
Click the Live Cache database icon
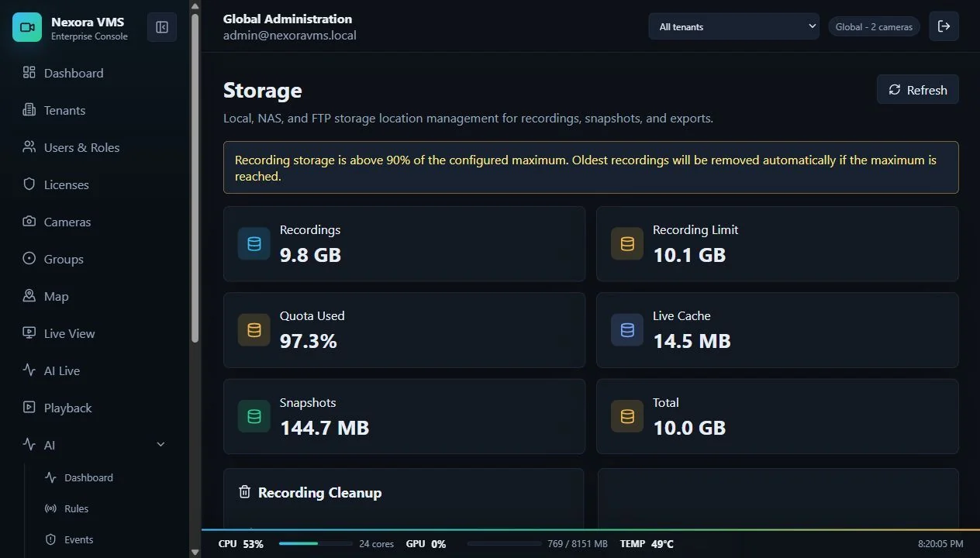click(627, 329)
